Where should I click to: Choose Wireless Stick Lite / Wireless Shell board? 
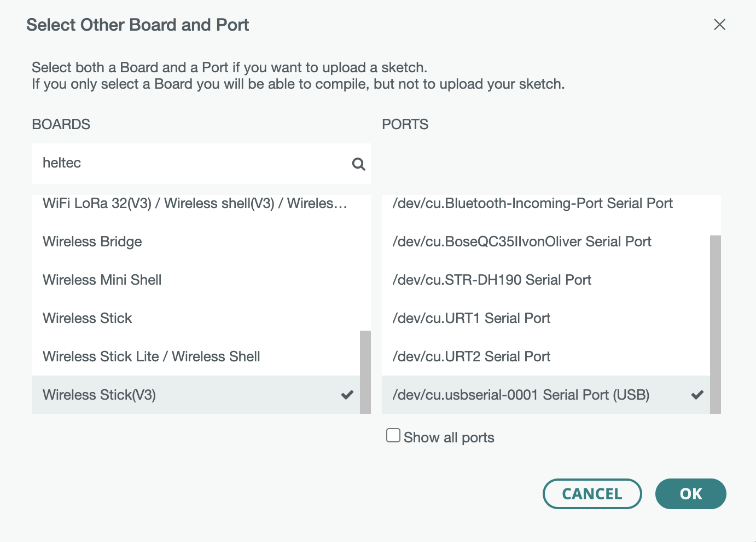pyautogui.click(x=151, y=356)
